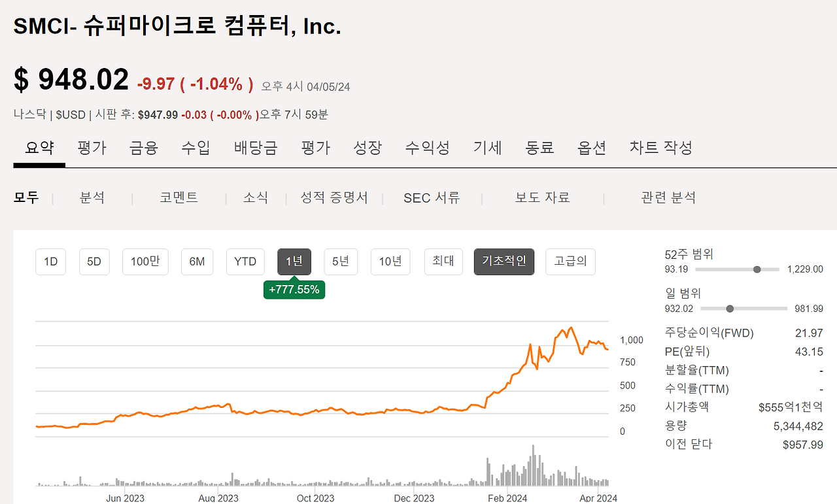Viewport: 837px width, 504px height.
Task: Click the day range low 932.02
Action: [x=679, y=309]
